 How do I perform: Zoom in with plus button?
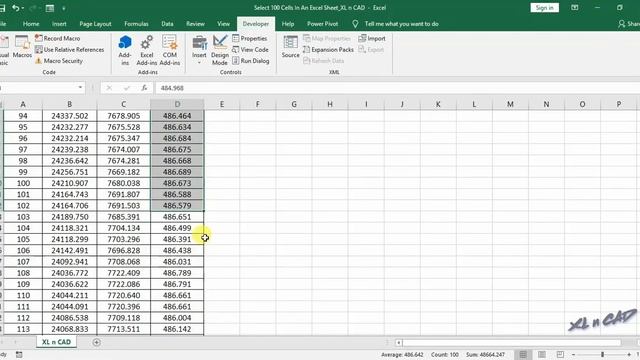[629, 355]
